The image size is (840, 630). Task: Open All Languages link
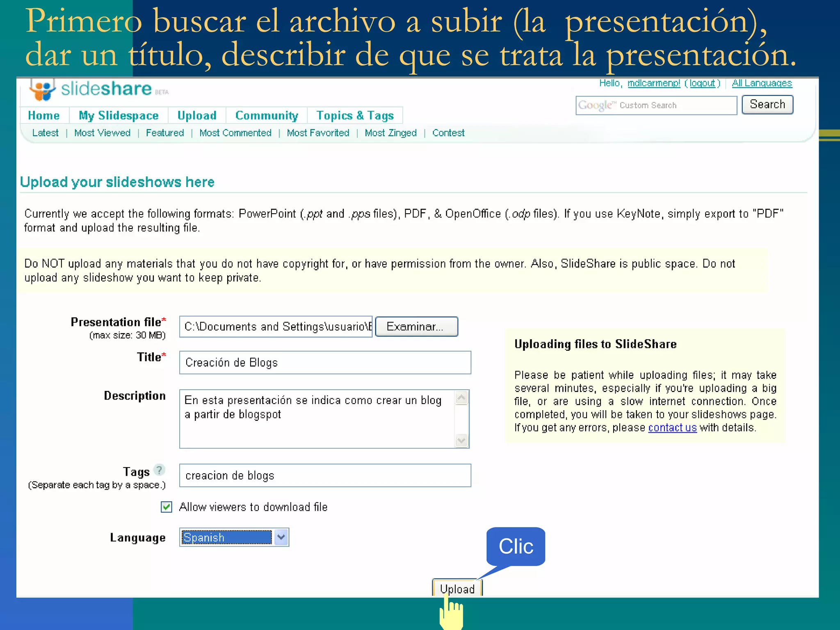click(x=762, y=83)
